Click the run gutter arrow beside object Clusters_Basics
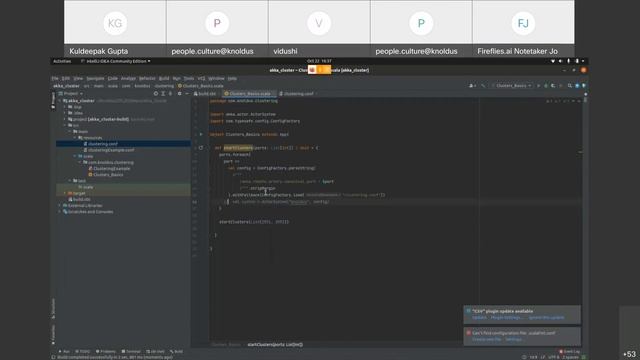Viewport: 640px width, 360px height. tap(201, 134)
